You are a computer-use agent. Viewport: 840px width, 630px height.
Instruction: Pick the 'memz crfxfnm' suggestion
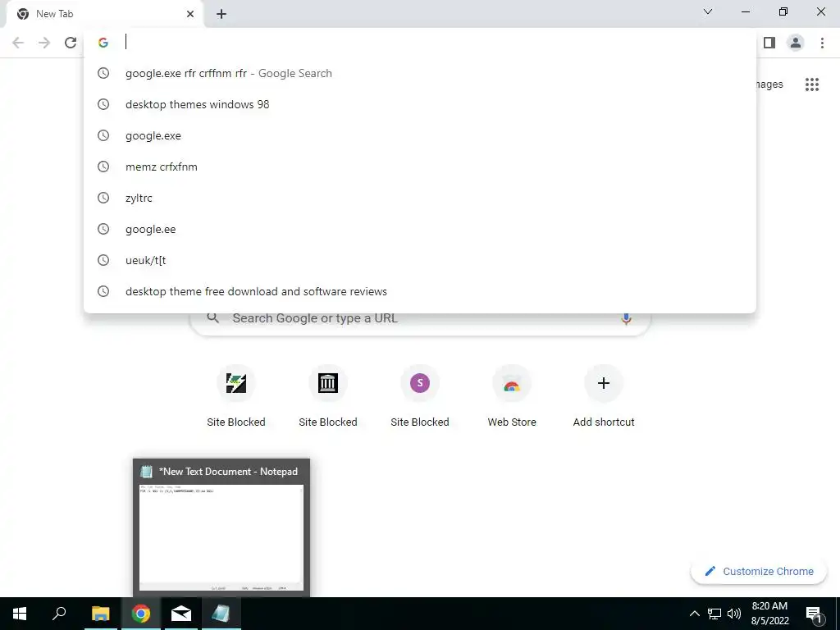click(420, 167)
